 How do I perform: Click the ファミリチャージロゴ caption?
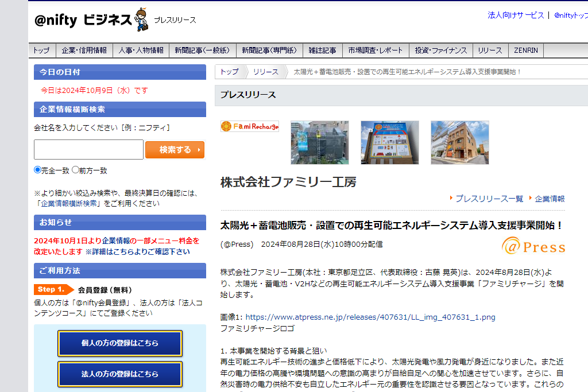click(x=257, y=328)
